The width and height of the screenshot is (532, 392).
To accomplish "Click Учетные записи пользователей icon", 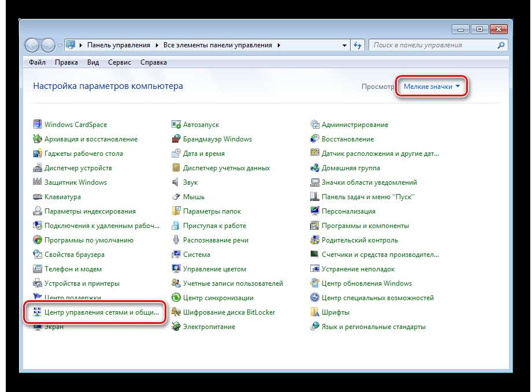I will (x=176, y=283).
